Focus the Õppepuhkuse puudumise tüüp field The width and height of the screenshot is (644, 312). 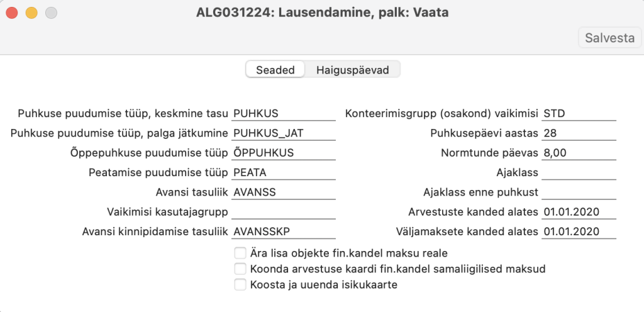pyautogui.click(x=284, y=153)
